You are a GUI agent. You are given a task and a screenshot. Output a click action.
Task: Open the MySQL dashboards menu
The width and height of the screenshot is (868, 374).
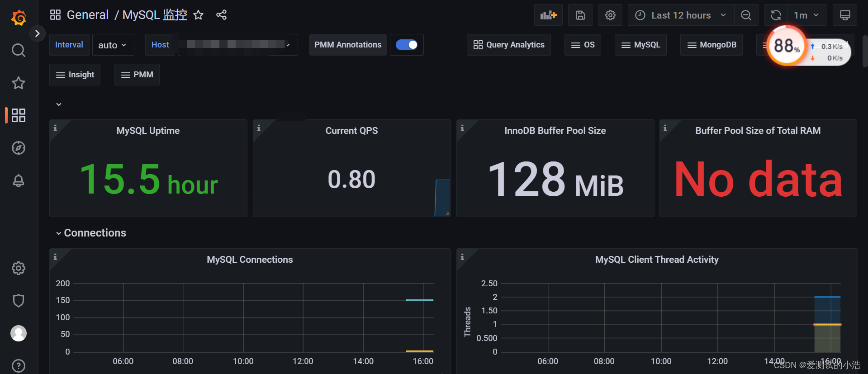click(x=640, y=45)
